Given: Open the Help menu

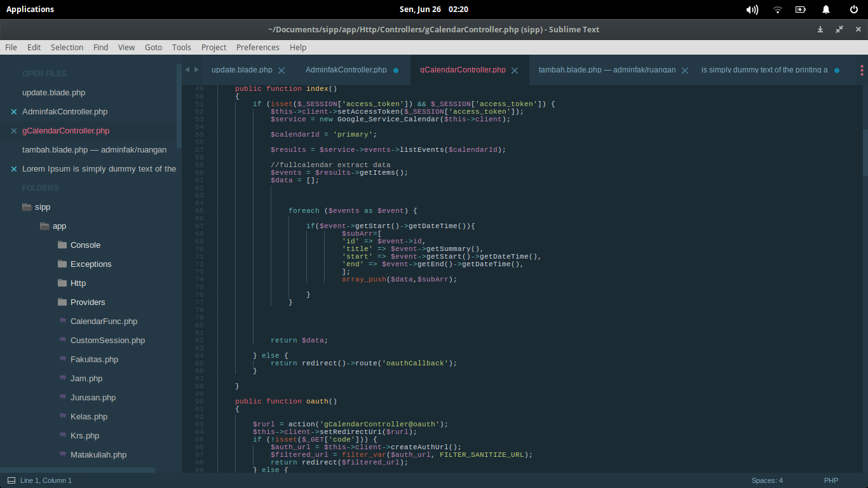Looking at the screenshot, I should (x=298, y=47).
